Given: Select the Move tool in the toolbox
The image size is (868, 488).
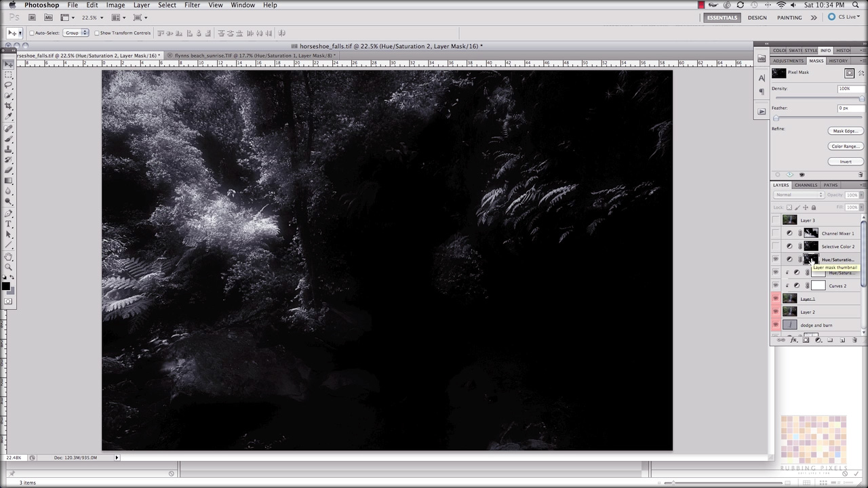Looking at the screenshot, I should point(8,65).
